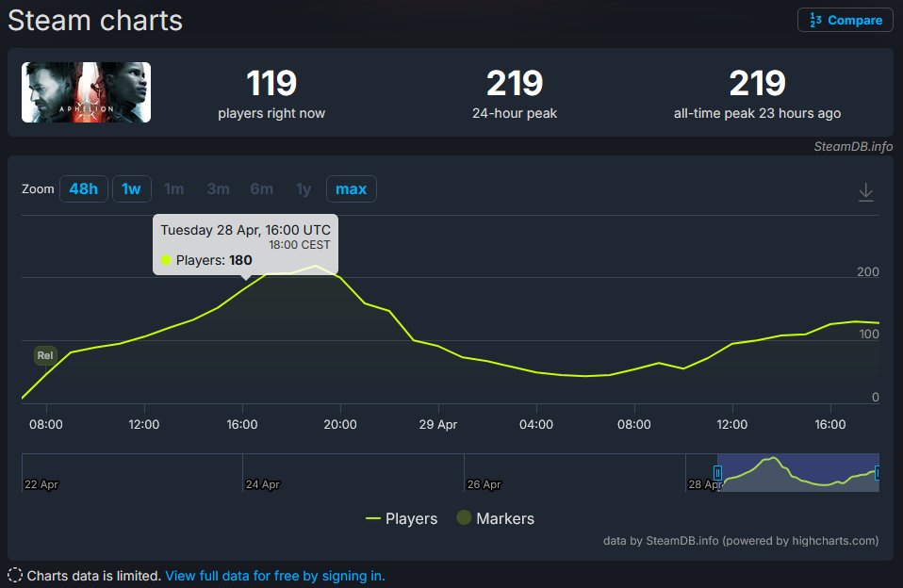
Task: Set chart zoom to 48h
Action: (x=84, y=188)
